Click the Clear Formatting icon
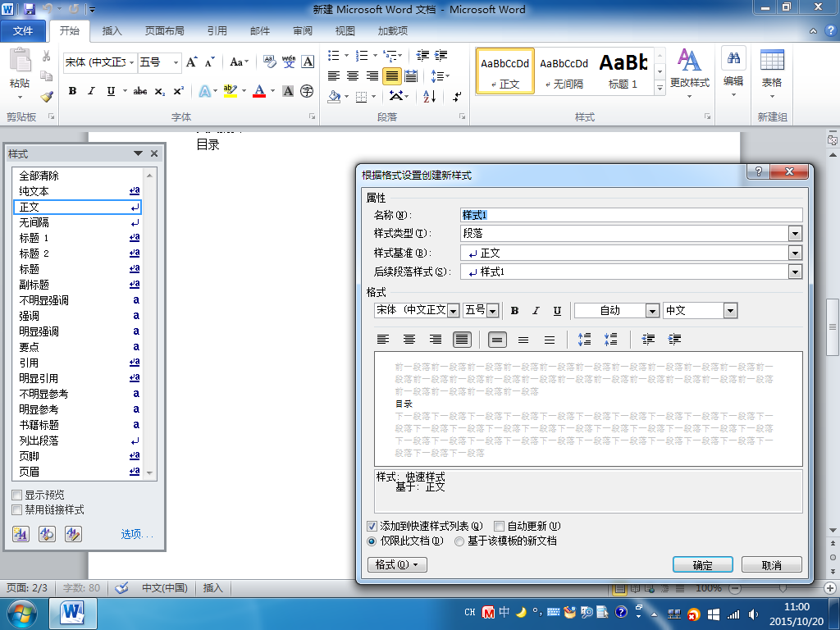Screen dimensions: 840x630 point(269,62)
